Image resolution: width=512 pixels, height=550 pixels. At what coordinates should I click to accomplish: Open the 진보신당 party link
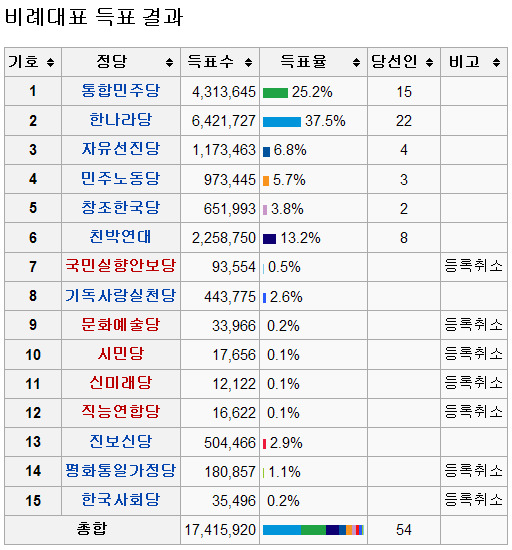[x=121, y=441]
